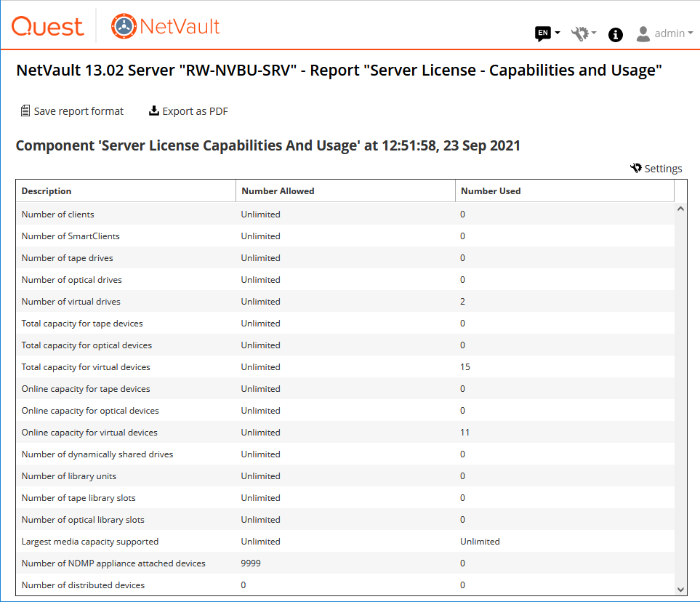Sort by the Description column header
Screen dimensions: 700x602
(126, 191)
